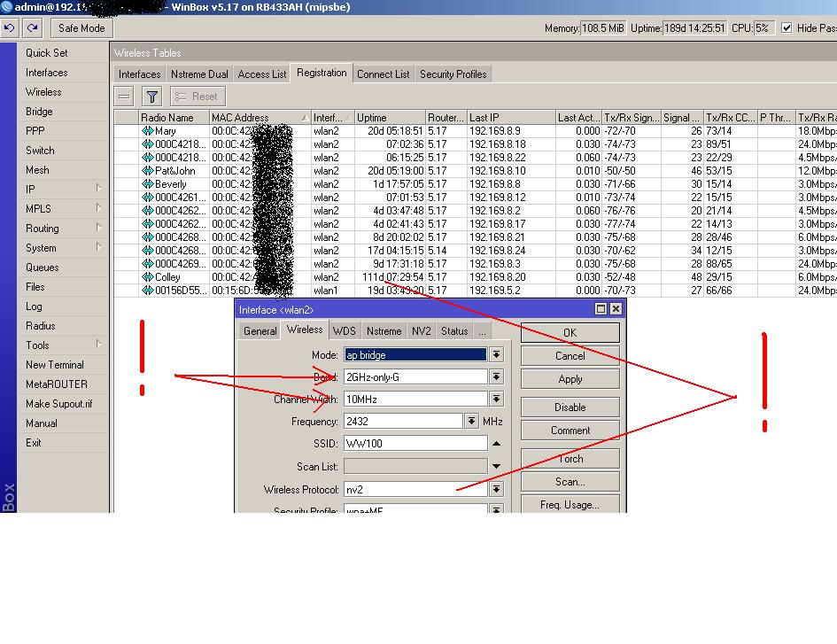The image size is (837, 644).
Task: Click the Cancel button
Action: pos(570,355)
